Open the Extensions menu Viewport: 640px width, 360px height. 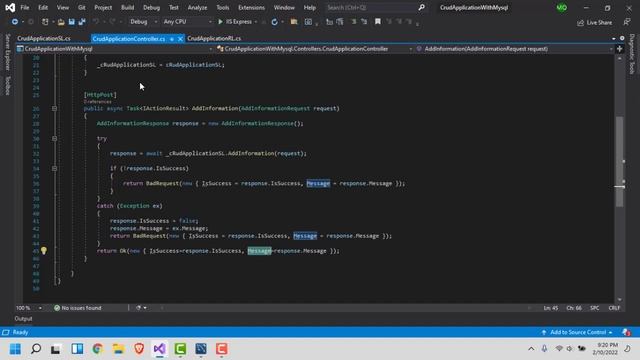coord(251,7)
